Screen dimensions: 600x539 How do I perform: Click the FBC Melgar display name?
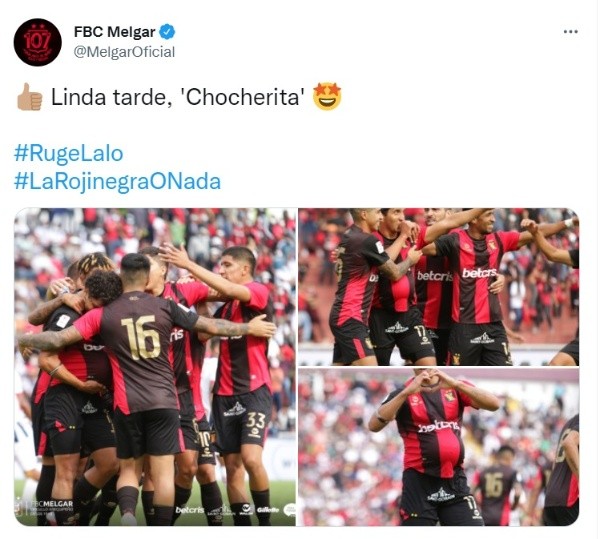coord(114,32)
